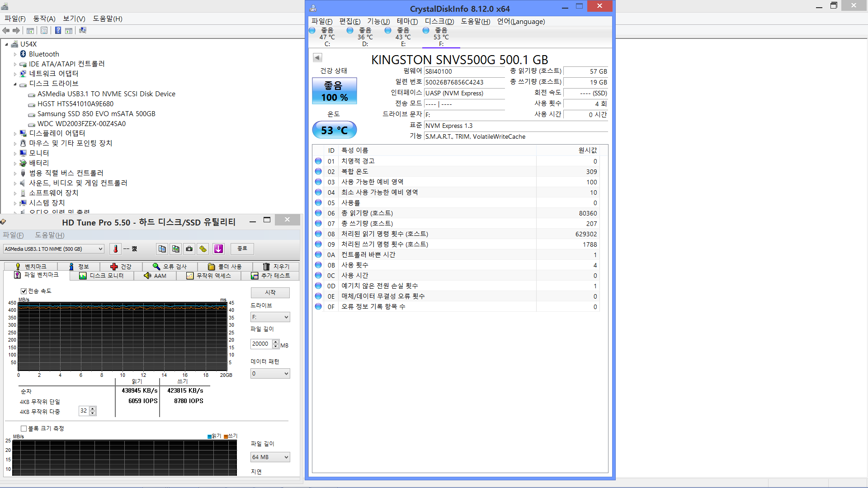The image size is (868, 488).
Task: Select ASMedia USB3.1 TO NVME SCSI Disk Device
Action: pyautogui.click(x=106, y=94)
